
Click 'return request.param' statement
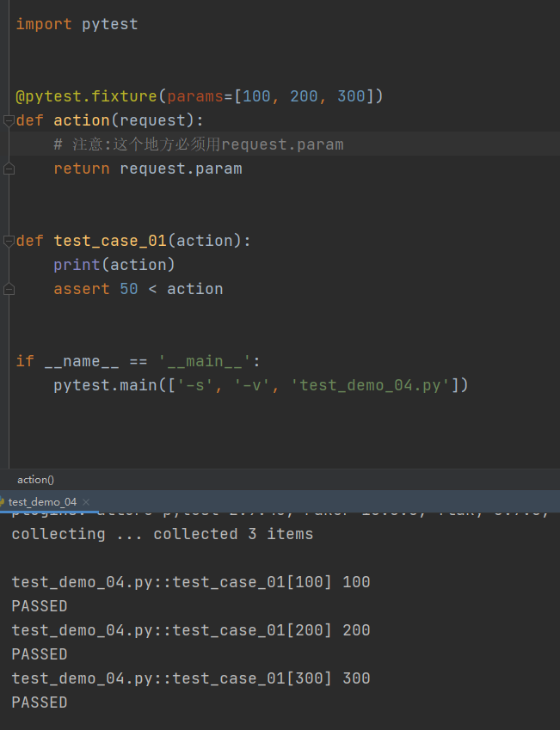(x=148, y=169)
